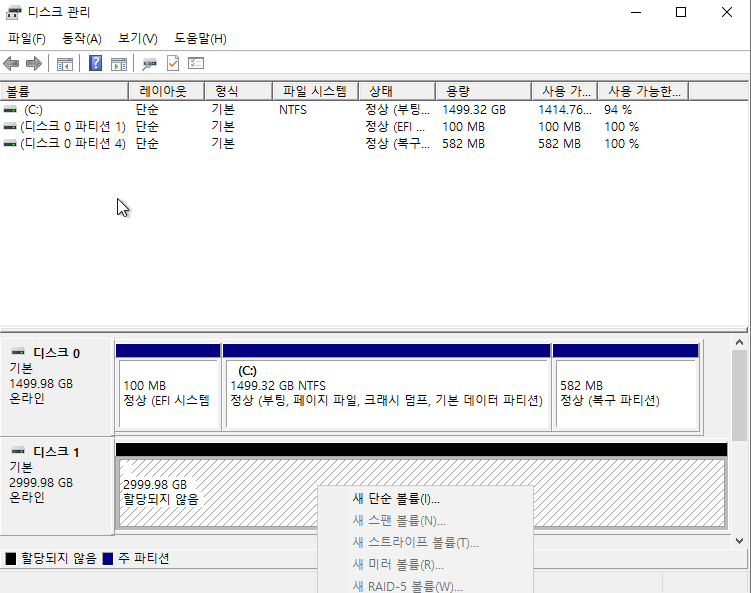Click the disk pane vertical scrollbar thumb
Screen dimensions: 751x593
click(x=739, y=395)
